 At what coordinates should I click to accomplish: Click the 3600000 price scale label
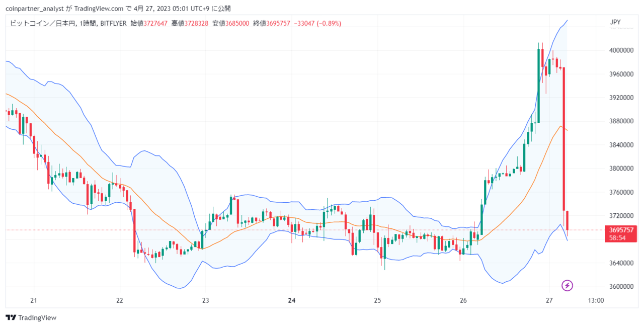click(x=620, y=287)
